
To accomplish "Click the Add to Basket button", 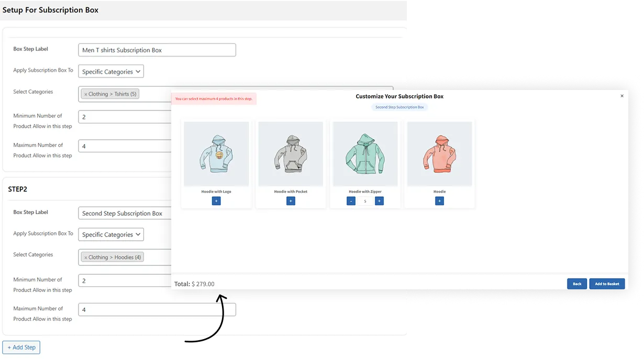I will click(607, 284).
